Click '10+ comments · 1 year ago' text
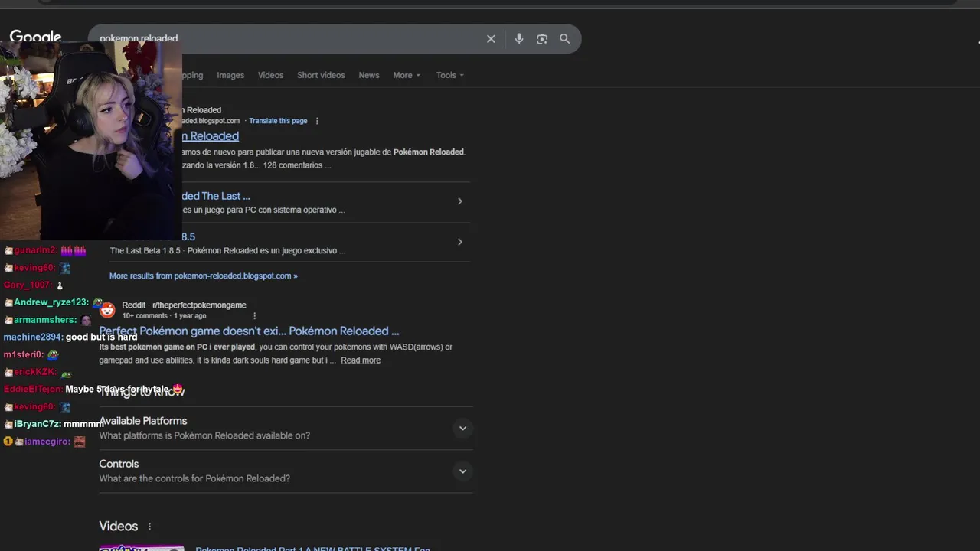 [164, 316]
